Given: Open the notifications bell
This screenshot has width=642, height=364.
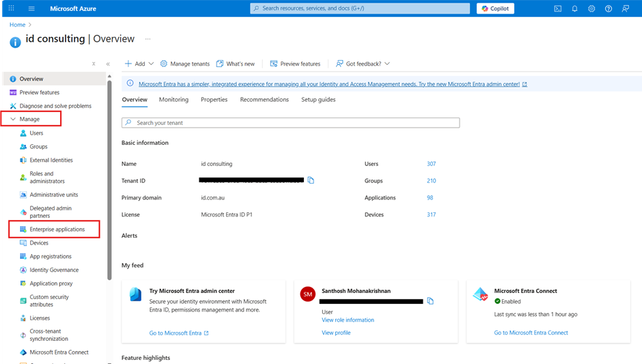Looking at the screenshot, I should (575, 8).
